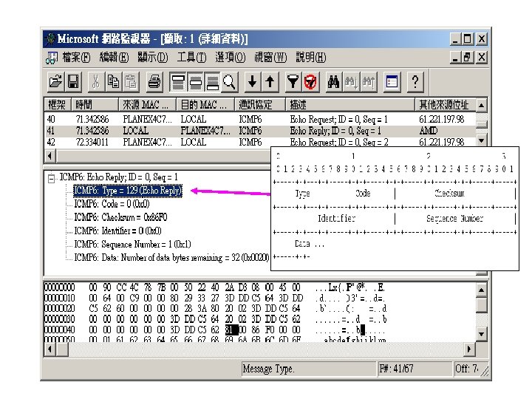Image resolution: width=532 pixels, height=399 pixels.
Task: Open the 編輯(E) menu
Action: coord(114,58)
